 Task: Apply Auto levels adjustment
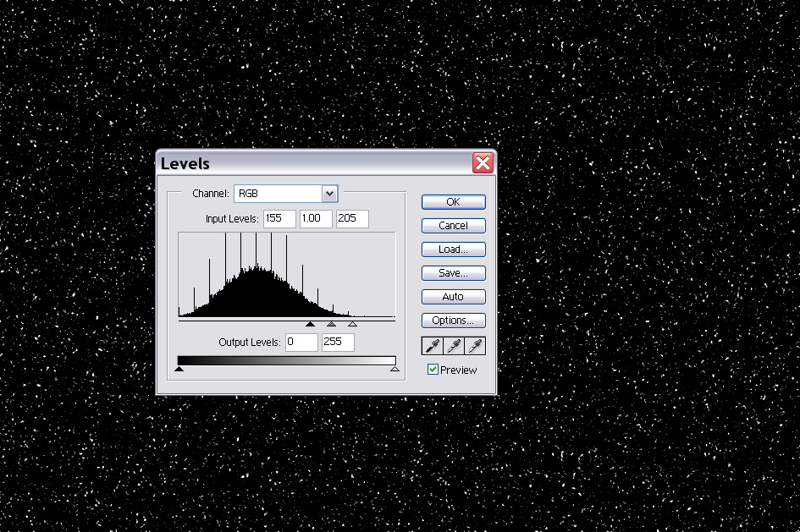[453, 297]
